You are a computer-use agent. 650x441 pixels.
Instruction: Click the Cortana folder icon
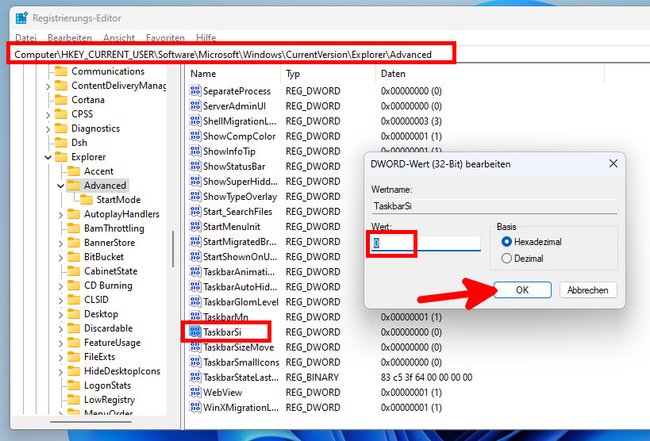61,100
